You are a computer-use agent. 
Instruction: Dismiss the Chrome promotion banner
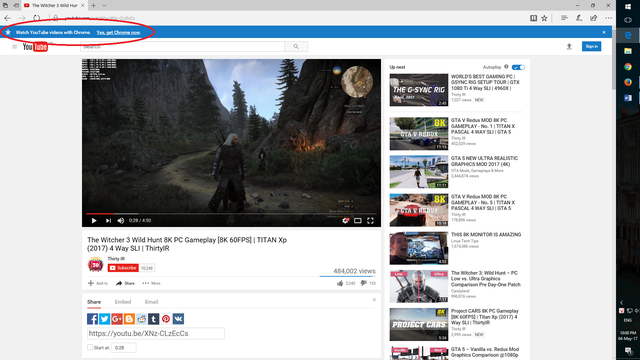click(x=604, y=32)
